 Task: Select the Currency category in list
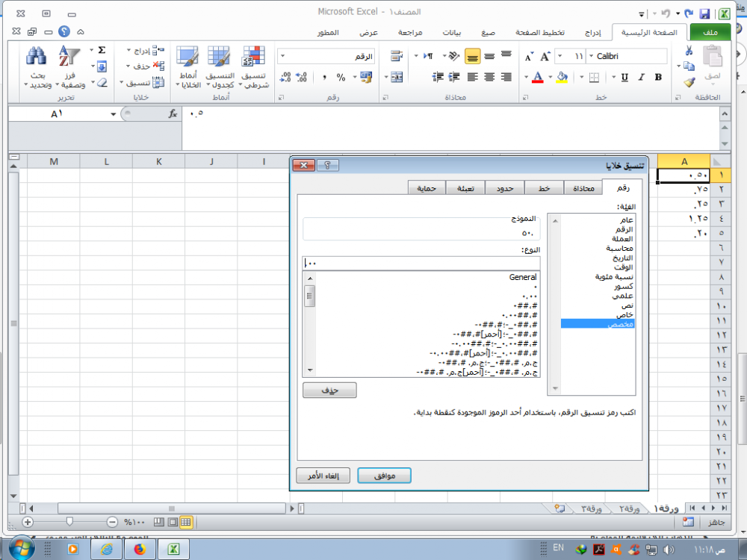(x=622, y=239)
